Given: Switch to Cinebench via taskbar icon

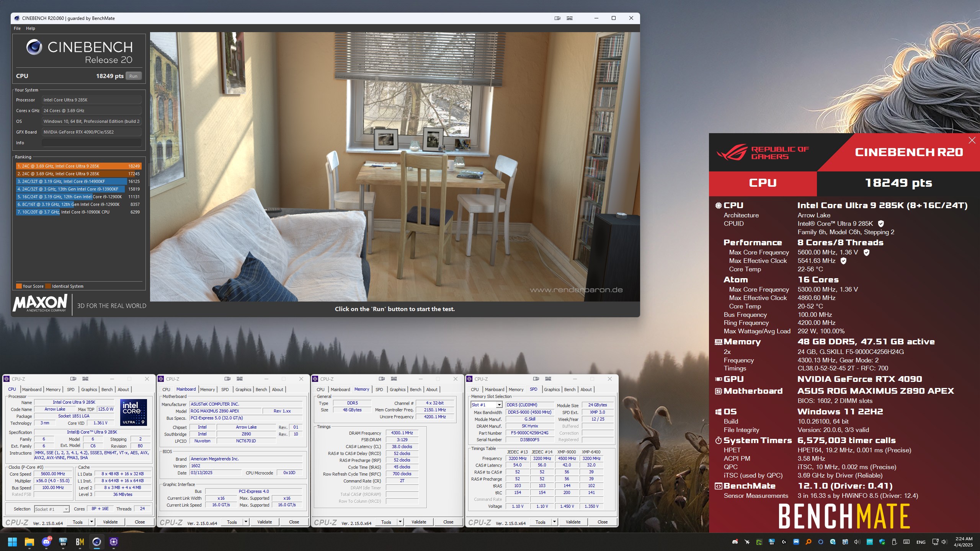Looking at the screenshot, I should [x=97, y=542].
